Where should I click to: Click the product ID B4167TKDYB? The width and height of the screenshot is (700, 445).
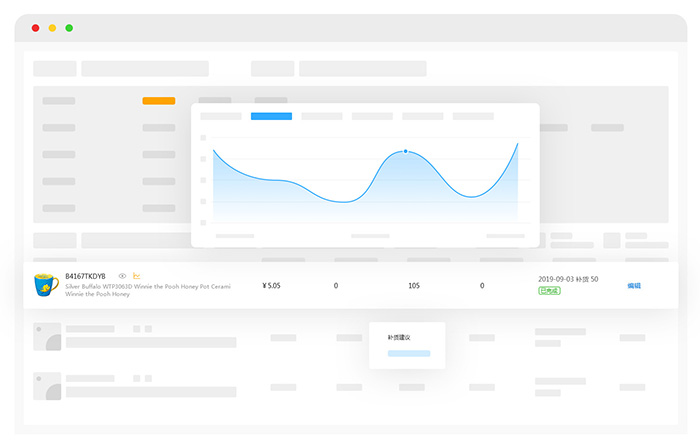85,276
